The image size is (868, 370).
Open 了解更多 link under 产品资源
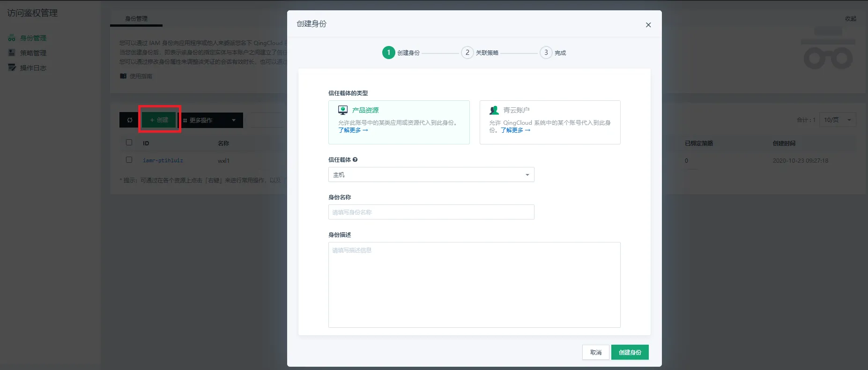(x=353, y=130)
